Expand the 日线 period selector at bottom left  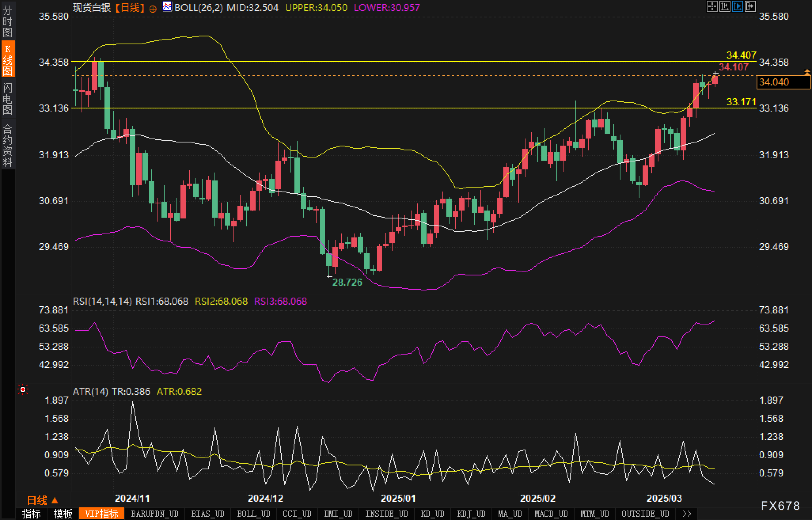click(42, 500)
